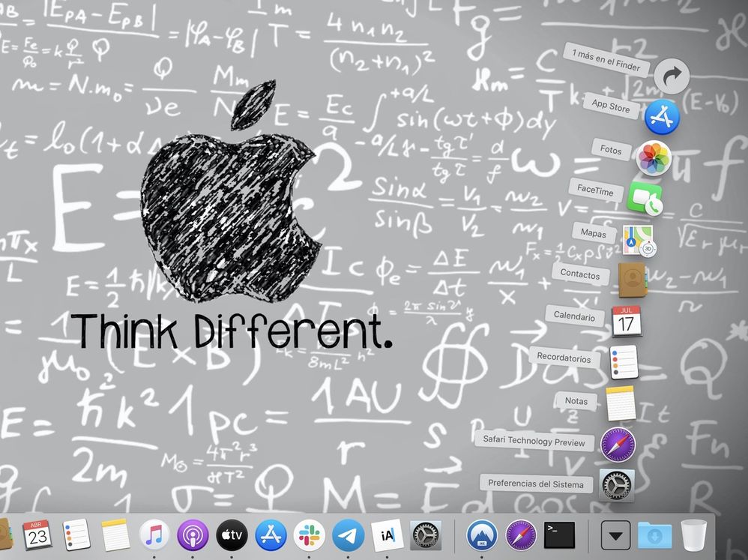Click the Calendario icon showing JUL 17

pos(627,321)
